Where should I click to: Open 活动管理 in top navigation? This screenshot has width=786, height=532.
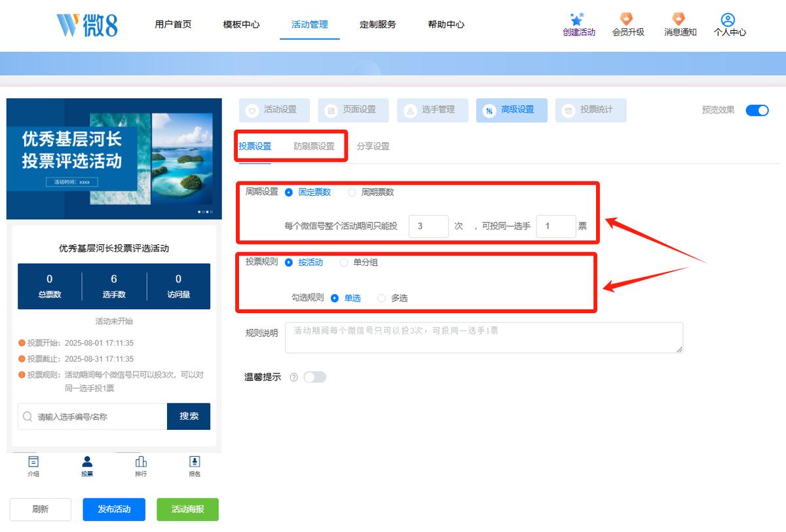[x=310, y=24]
